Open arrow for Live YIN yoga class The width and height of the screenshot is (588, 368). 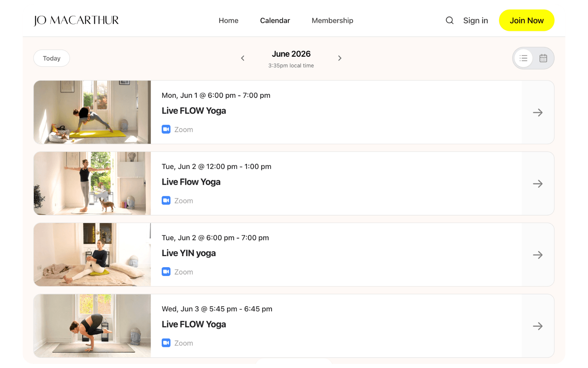[538, 255]
